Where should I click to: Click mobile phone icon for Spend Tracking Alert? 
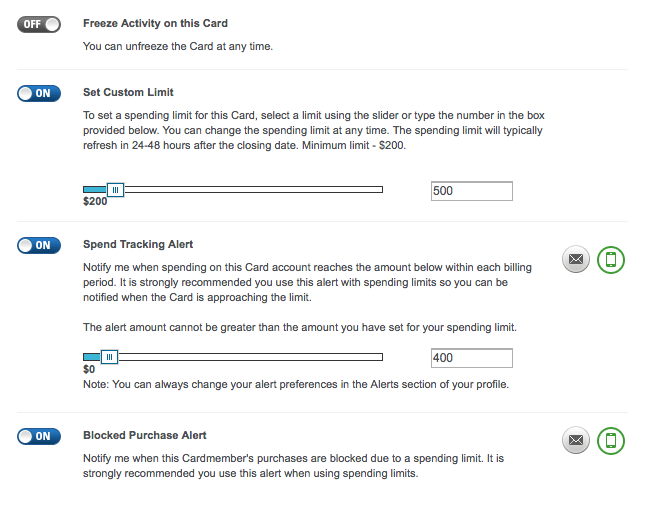click(x=610, y=261)
